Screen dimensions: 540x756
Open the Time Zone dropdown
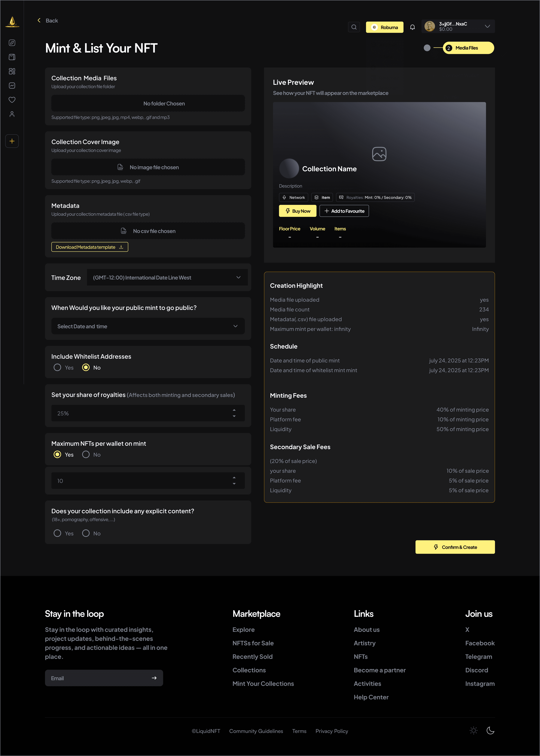pos(167,277)
